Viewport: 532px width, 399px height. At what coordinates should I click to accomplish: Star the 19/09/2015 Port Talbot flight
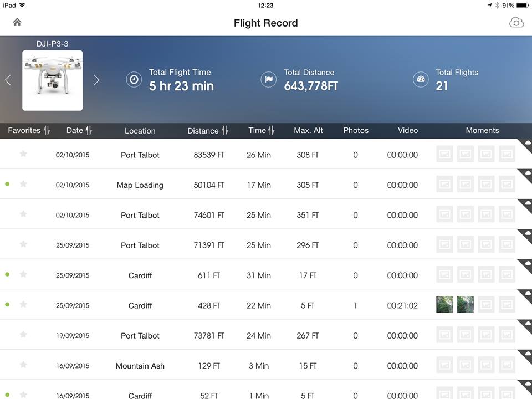(23, 335)
